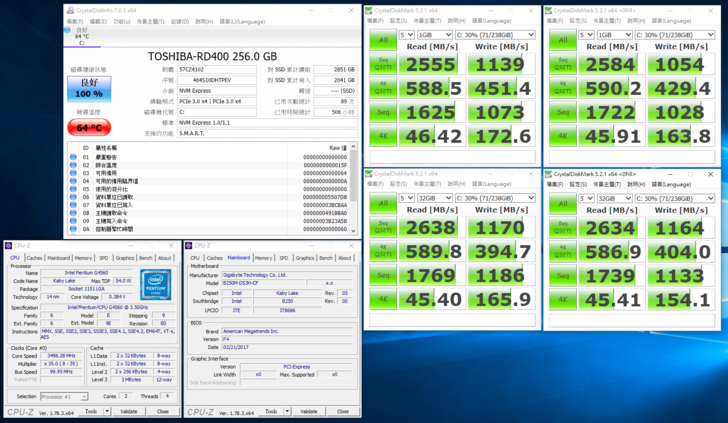
Task: Open the 32GiB size dropdown in bottom-left CrystalDiskMark
Action: (435, 198)
